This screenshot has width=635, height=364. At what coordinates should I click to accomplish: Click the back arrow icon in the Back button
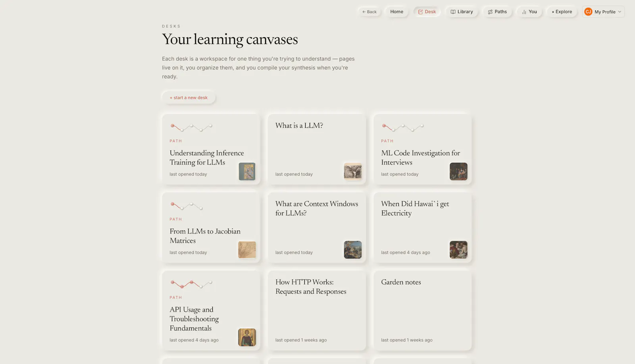point(364,12)
